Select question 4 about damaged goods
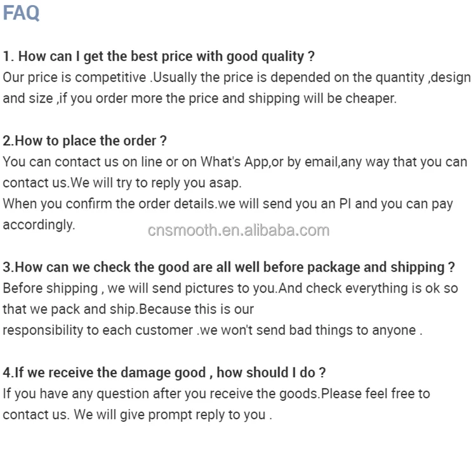The width and height of the screenshot is (476, 458). pos(164,373)
